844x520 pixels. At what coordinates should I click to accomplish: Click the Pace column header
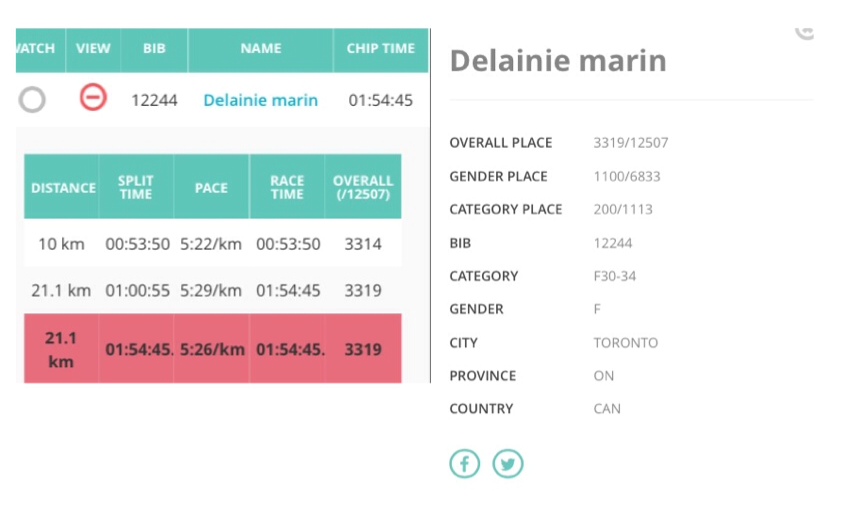(211, 187)
